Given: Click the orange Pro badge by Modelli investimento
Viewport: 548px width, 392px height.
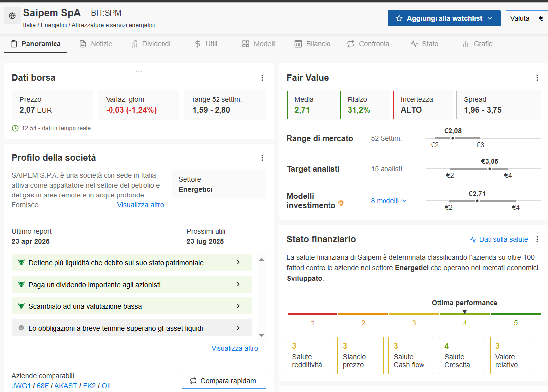Looking at the screenshot, I should pyautogui.click(x=341, y=203).
